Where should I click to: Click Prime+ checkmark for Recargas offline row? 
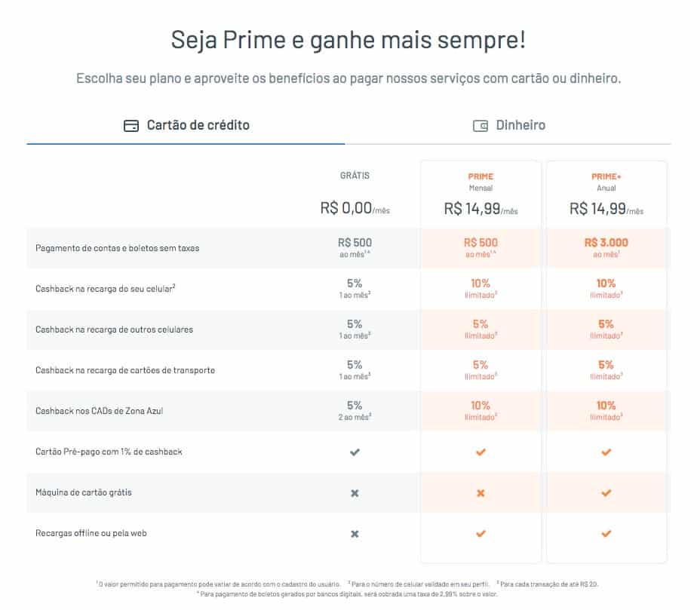point(606,534)
